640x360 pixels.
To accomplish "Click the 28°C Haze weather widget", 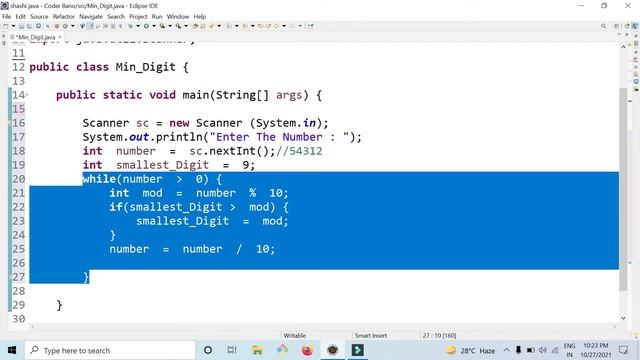I will click(470, 350).
